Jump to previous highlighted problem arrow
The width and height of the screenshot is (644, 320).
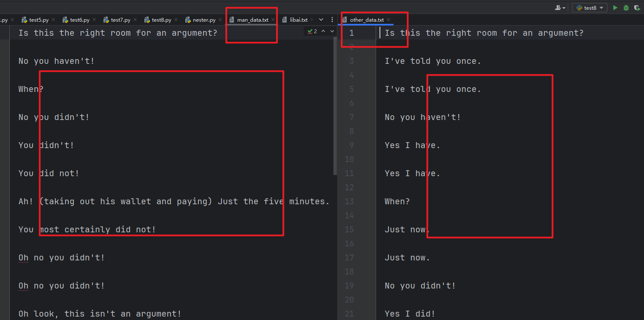point(323,31)
